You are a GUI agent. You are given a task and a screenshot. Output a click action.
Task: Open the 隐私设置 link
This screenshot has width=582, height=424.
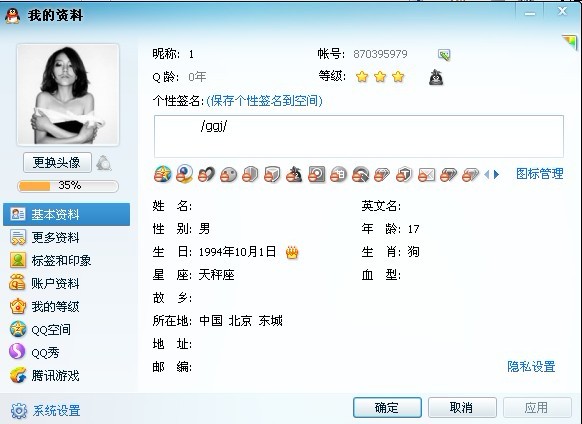[531, 366]
